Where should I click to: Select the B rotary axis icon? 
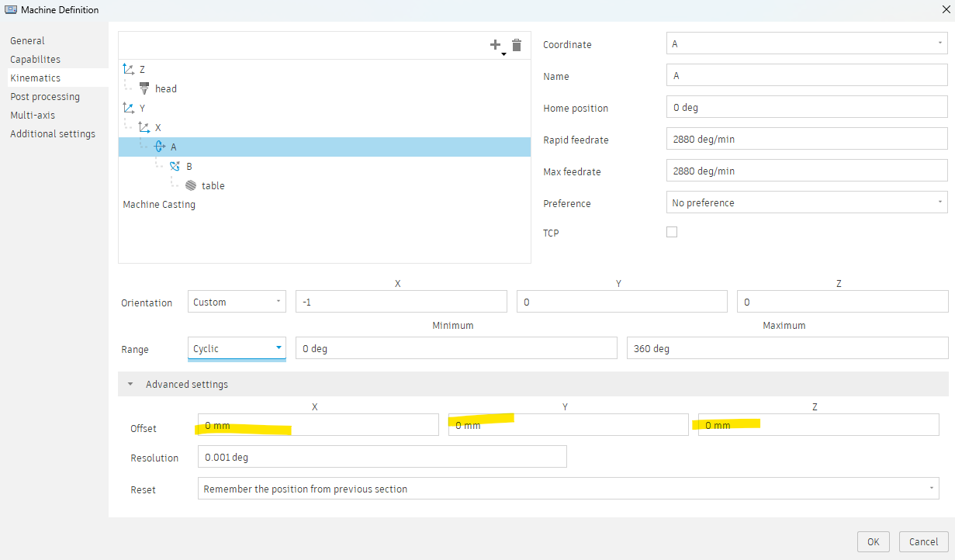[175, 166]
